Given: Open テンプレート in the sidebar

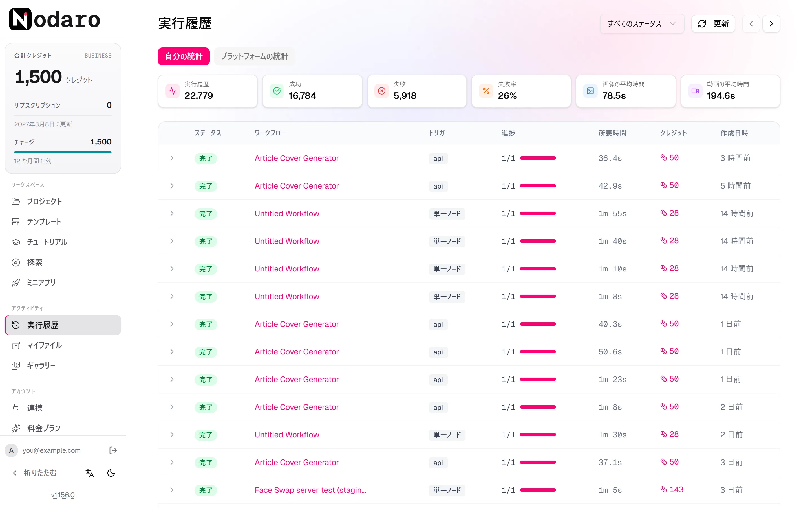Looking at the screenshot, I should [63, 222].
